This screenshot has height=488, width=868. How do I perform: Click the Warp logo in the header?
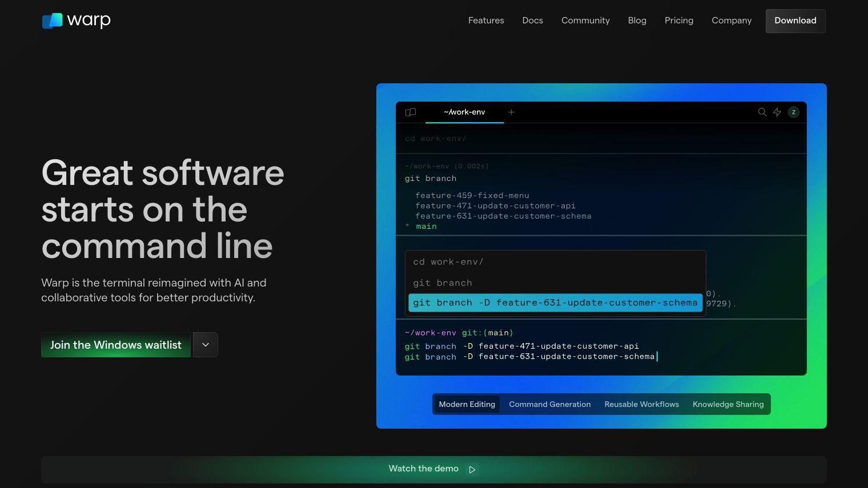(76, 21)
